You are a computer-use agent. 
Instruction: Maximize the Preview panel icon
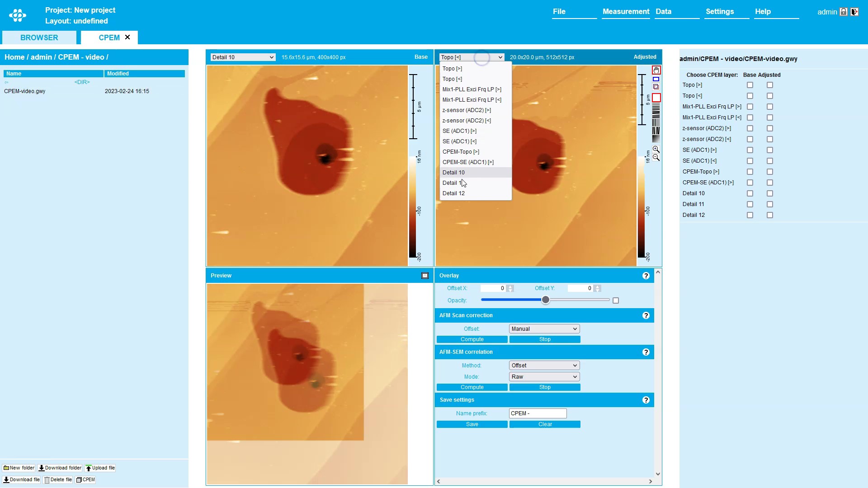(x=425, y=276)
